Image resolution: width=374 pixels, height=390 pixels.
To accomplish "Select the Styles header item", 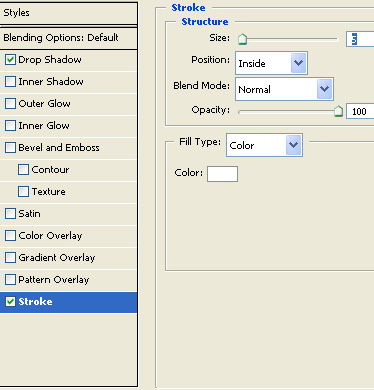I will [68, 13].
